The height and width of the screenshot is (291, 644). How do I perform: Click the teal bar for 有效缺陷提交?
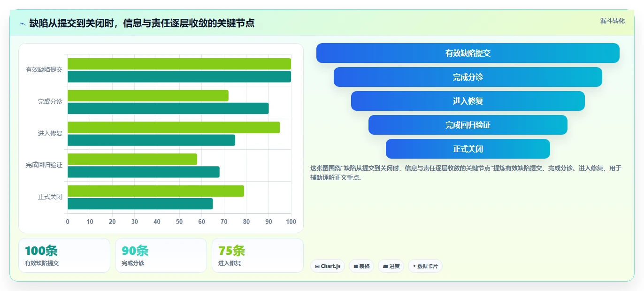179,77
